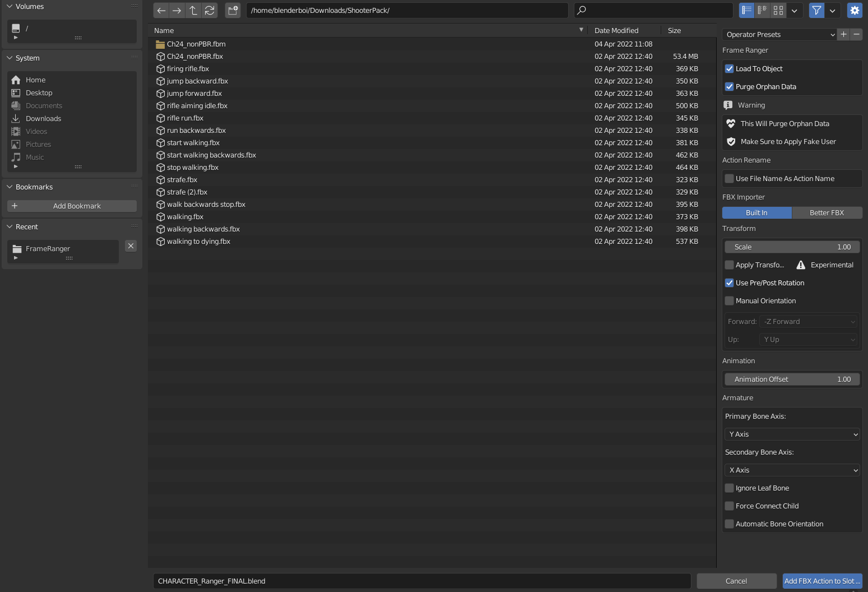
Task: Enable Automatic Bone Orientation checkbox
Action: click(730, 524)
